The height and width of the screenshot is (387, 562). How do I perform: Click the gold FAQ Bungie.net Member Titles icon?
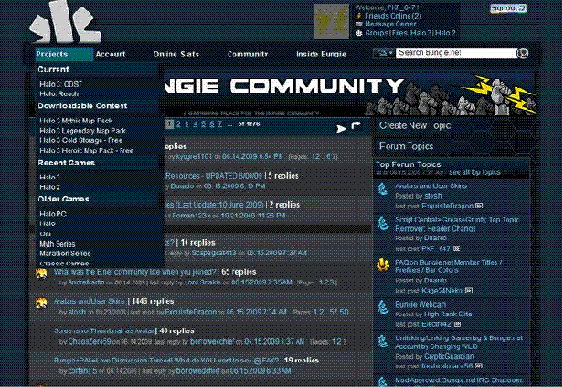(383, 264)
